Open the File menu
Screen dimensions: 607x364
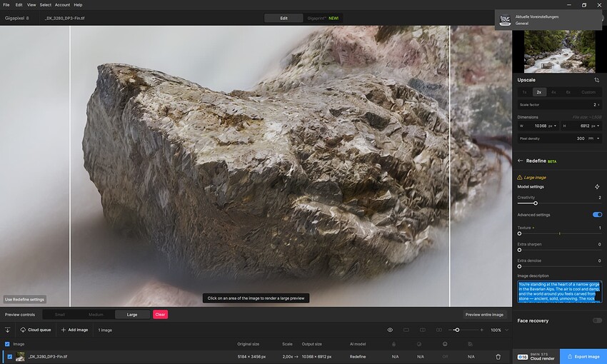coord(6,5)
